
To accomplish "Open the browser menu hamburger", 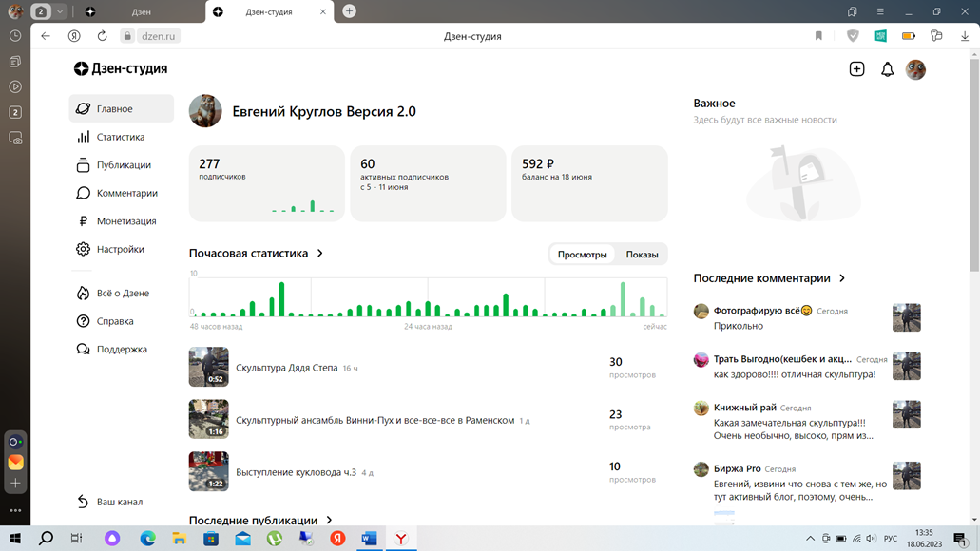I will pyautogui.click(x=880, y=11).
